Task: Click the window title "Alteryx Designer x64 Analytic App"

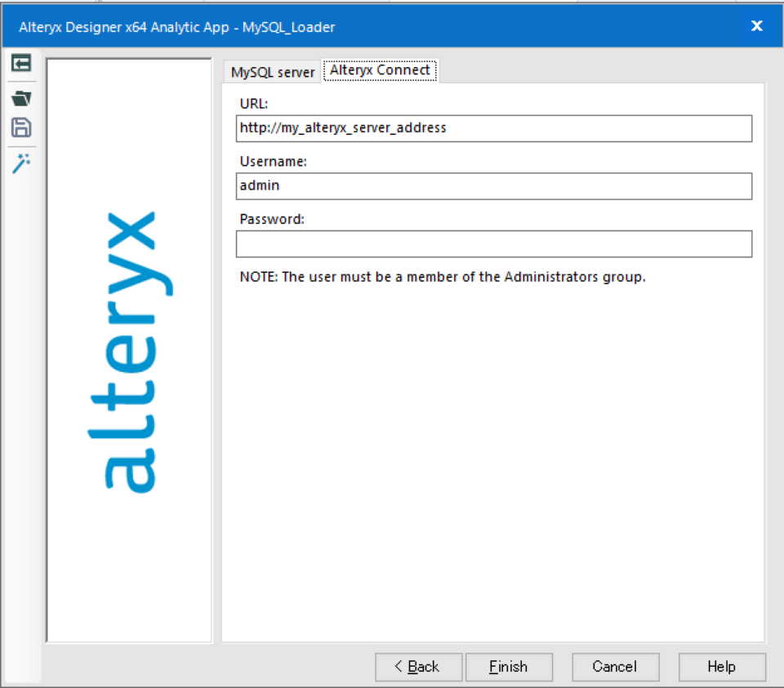Action: click(x=124, y=27)
